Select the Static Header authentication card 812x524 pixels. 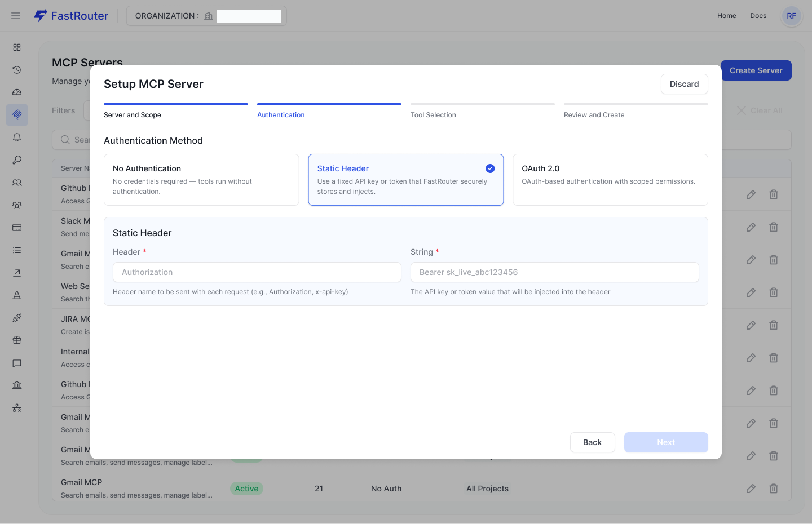(405, 180)
